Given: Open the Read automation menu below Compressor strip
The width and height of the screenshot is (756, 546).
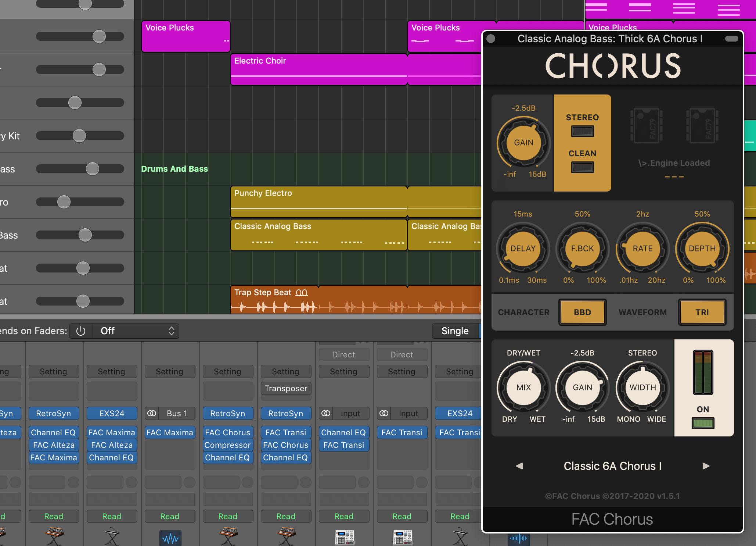Looking at the screenshot, I should point(227,516).
